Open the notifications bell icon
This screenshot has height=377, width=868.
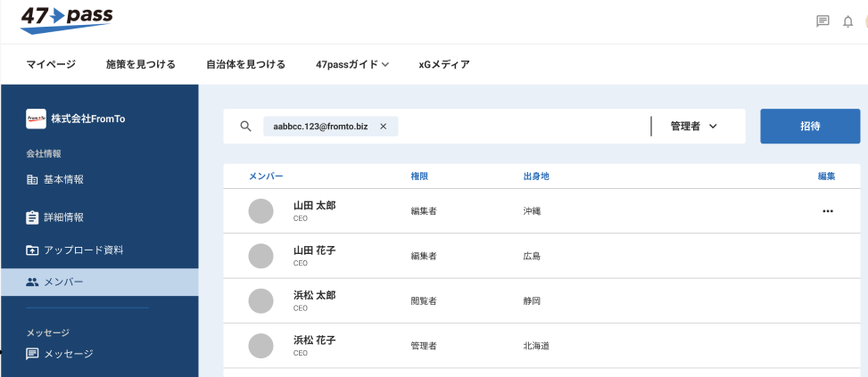click(847, 21)
